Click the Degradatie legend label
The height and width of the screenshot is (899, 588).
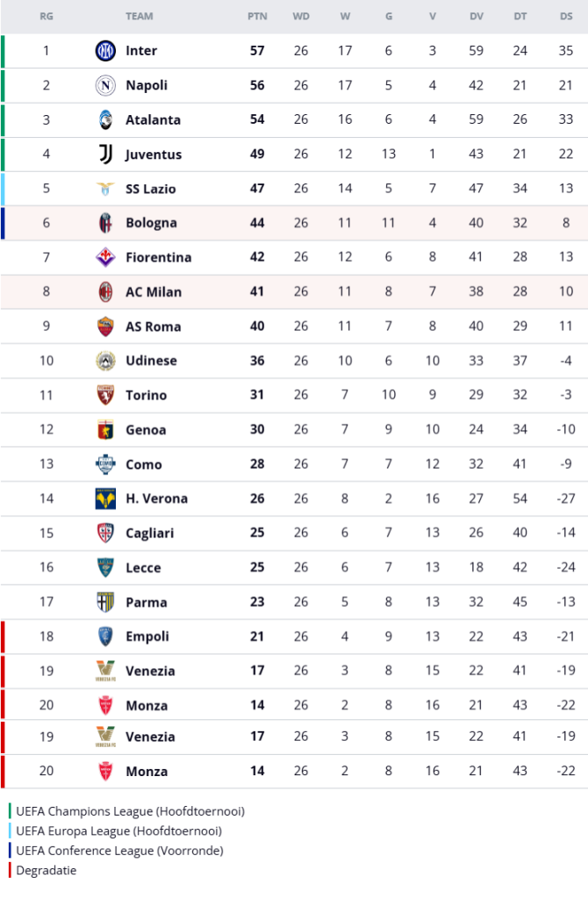point(46,870)
